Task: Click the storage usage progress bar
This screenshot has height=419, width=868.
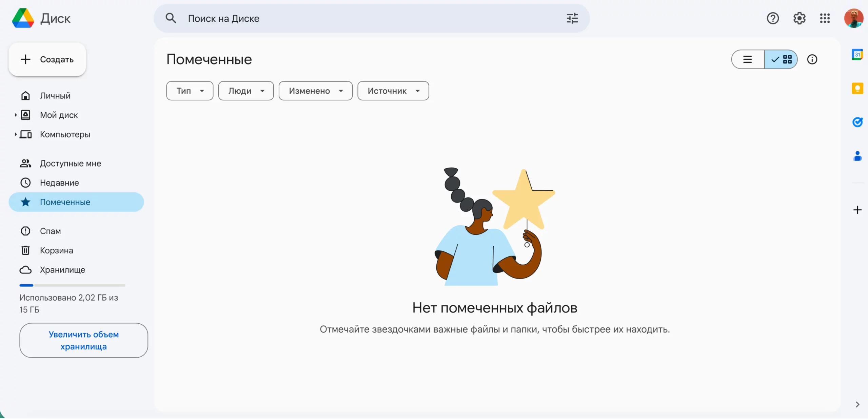Action: pyautogui.click(x=72, y=285)
